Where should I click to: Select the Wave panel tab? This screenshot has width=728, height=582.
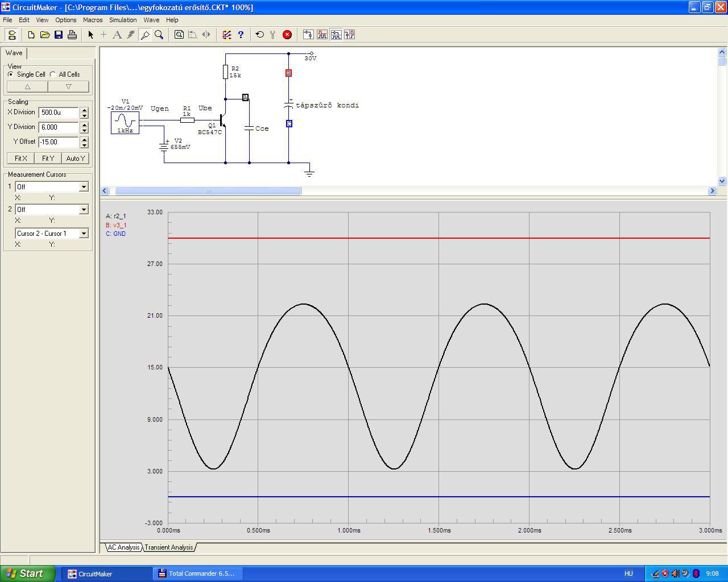14,53
